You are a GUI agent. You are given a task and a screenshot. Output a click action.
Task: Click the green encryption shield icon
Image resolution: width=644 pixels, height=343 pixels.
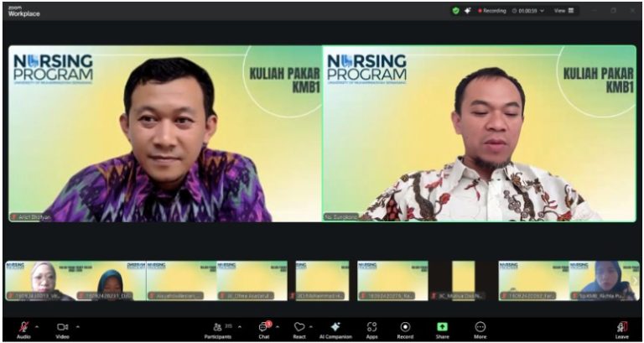(455, 11)
